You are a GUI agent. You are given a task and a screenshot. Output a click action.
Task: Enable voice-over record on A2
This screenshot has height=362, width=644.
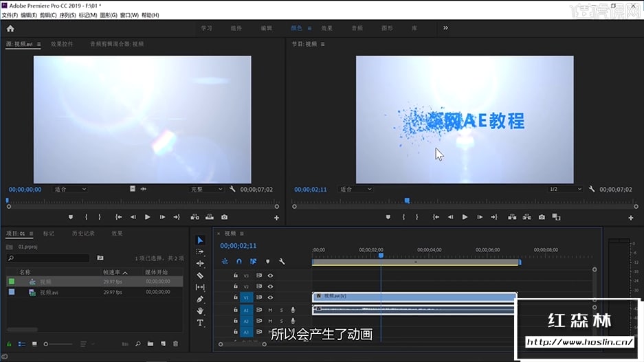click(293, 321)
